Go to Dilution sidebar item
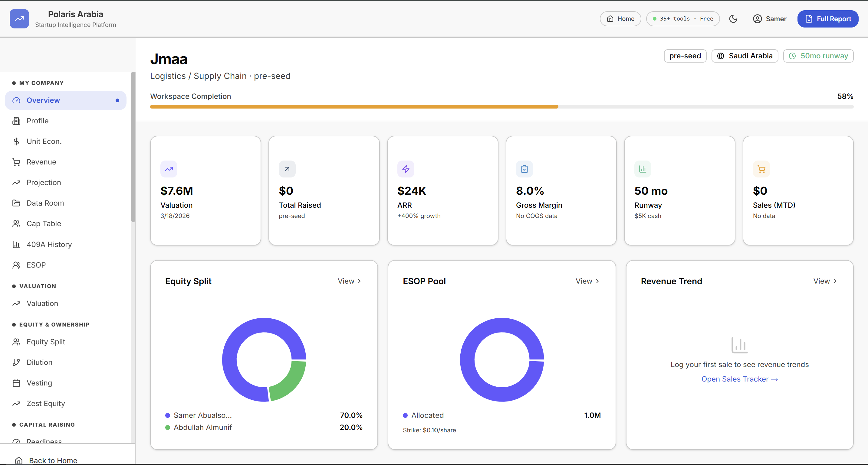This screenshot has height=465, width=868. coord(39,362)
